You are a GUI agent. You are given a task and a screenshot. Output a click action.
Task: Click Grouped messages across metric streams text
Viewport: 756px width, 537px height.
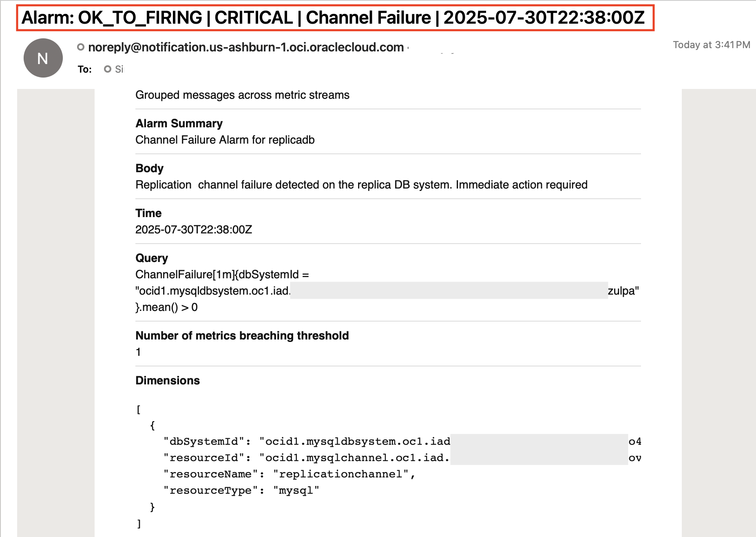(x=242, y=95)
